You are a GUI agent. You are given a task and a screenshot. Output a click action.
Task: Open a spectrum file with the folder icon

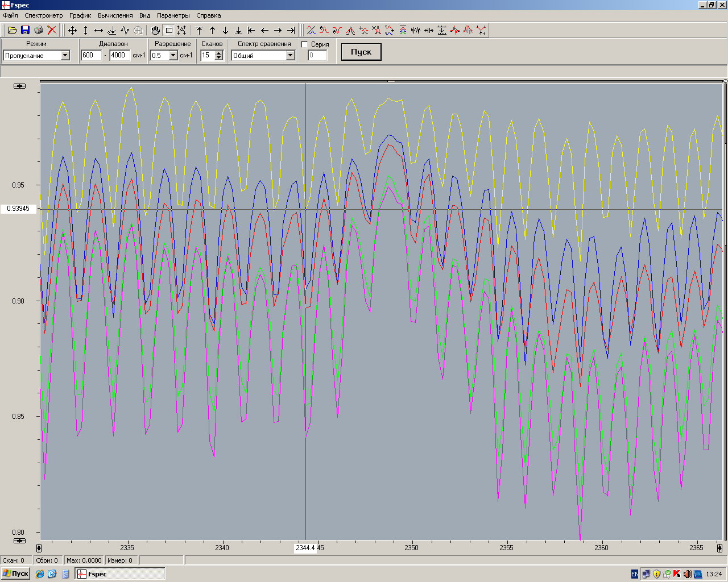point(12,30)
